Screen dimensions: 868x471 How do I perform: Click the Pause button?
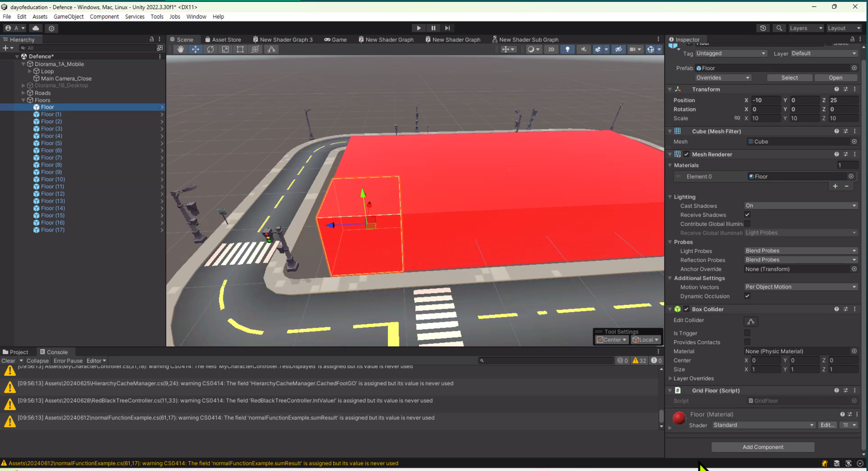click(x=433, y=28)
